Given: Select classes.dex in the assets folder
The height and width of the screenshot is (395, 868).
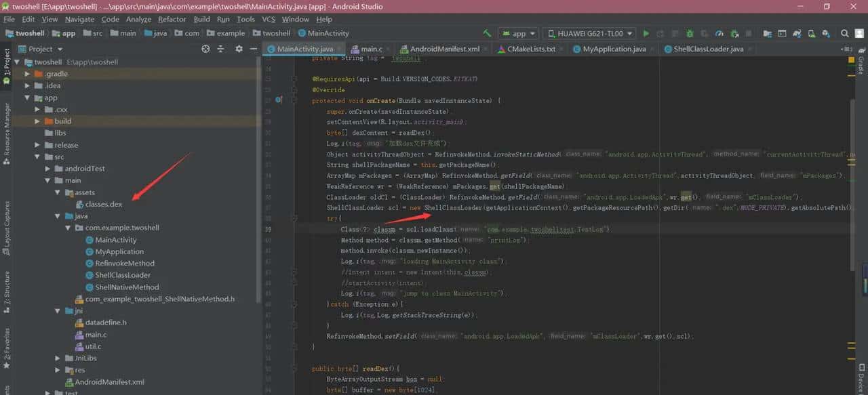Looking at the screenshot, I should pos(104,204).
